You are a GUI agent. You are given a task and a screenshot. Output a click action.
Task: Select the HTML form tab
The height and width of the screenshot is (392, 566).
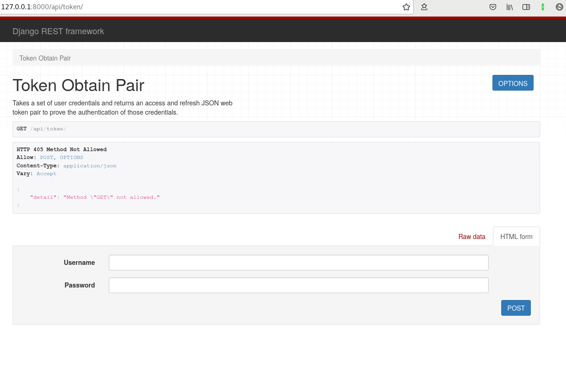(x=516, y=237)
